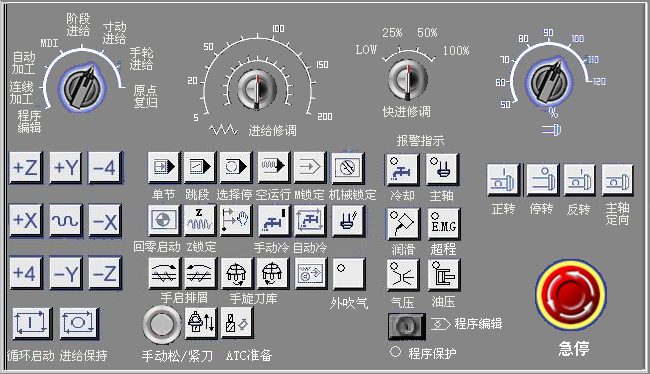Set mode dial to 自动加工
This screenshot has height=374, width=650.
click(23, 63)
